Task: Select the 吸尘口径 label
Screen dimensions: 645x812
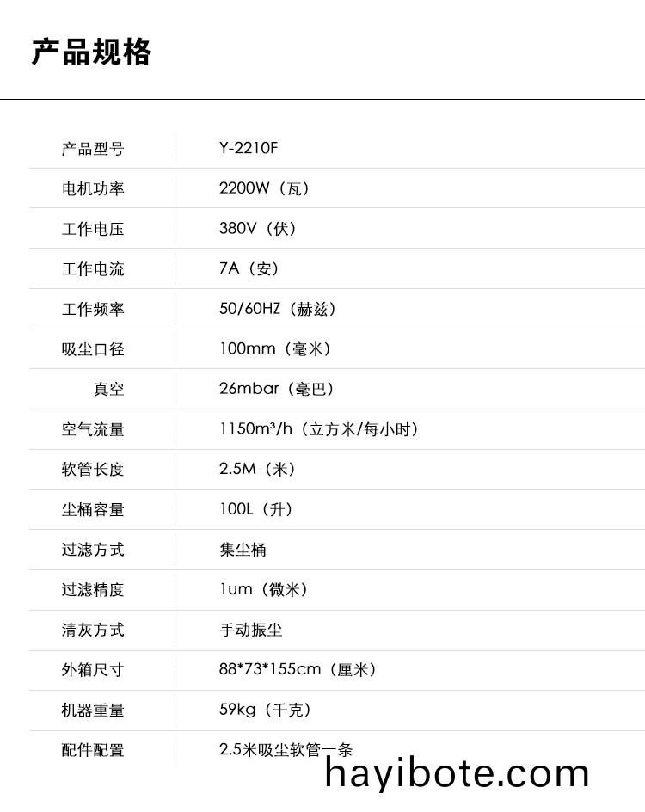Action: 93,349
